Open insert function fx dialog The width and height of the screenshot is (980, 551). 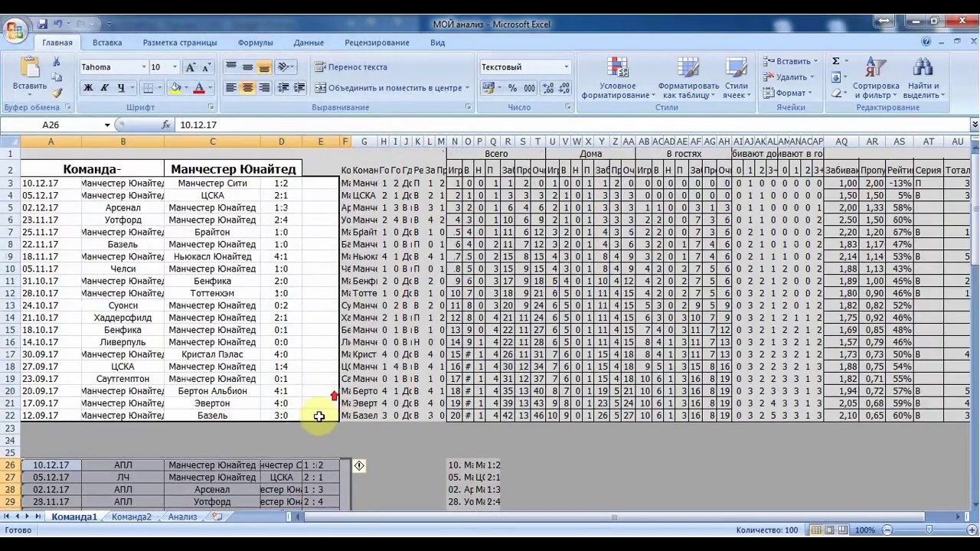tap(166, 125)
